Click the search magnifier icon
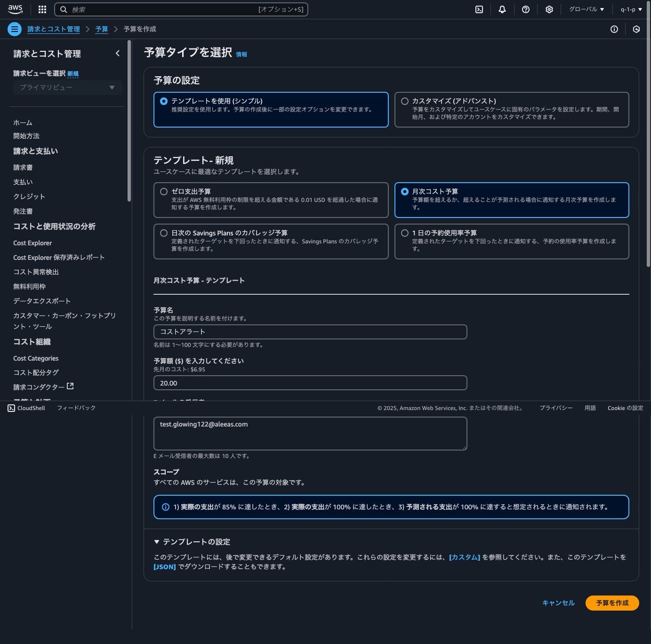This screenshot has width=651, height=644. (x=64, y=9)
